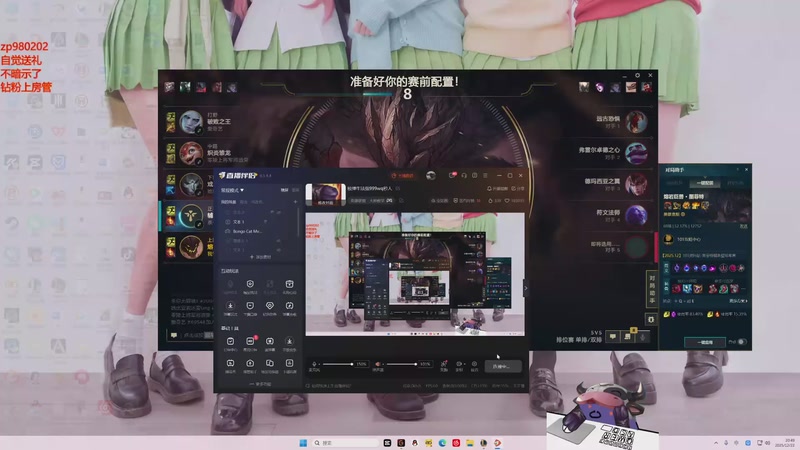Click the 150% microphone volume value box
This screenshot has width=800, height=450.
(361, 364)
